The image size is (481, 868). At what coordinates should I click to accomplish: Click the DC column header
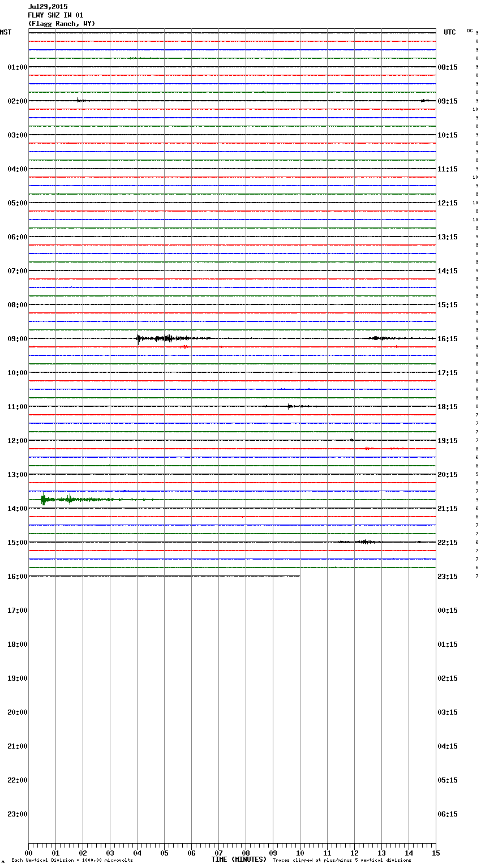point(470,31)
